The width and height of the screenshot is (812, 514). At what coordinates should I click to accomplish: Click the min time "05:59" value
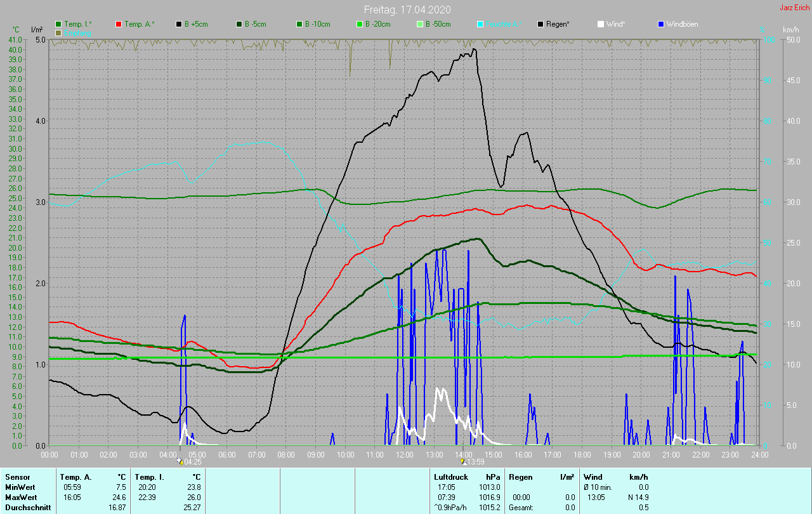tap(72, 487)
